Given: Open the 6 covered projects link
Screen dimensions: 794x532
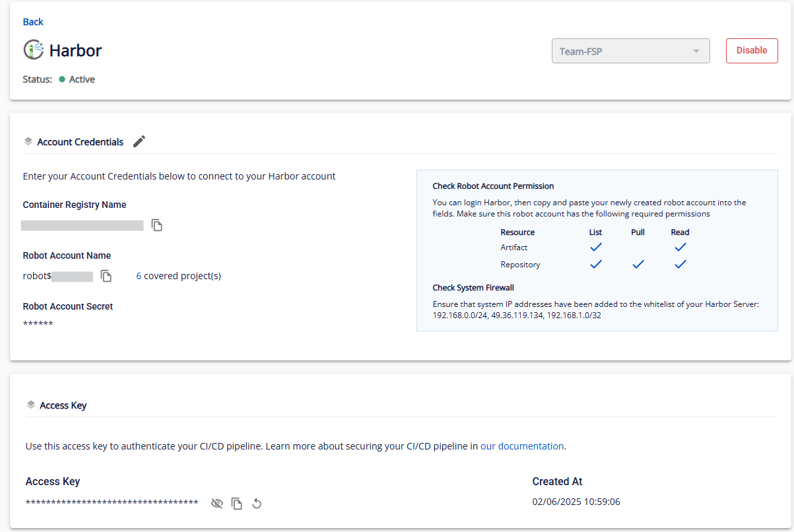Looking at the screenshot, I should (x=178, y=276).
